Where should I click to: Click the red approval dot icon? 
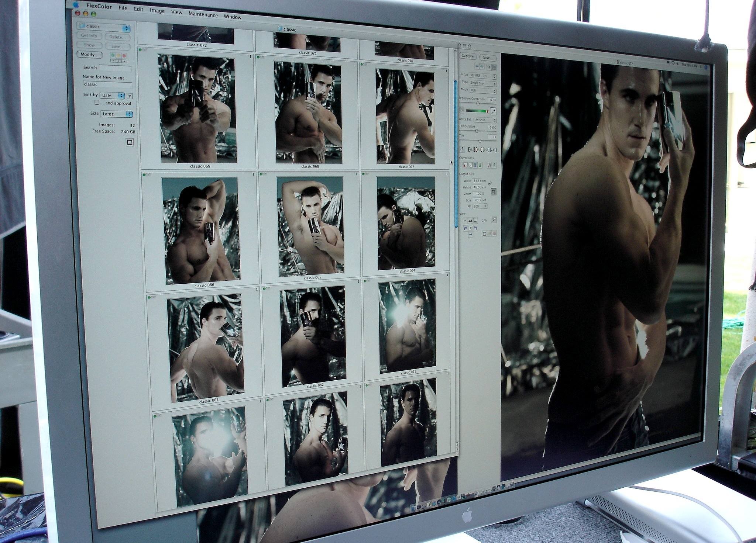tap(124, 56)
